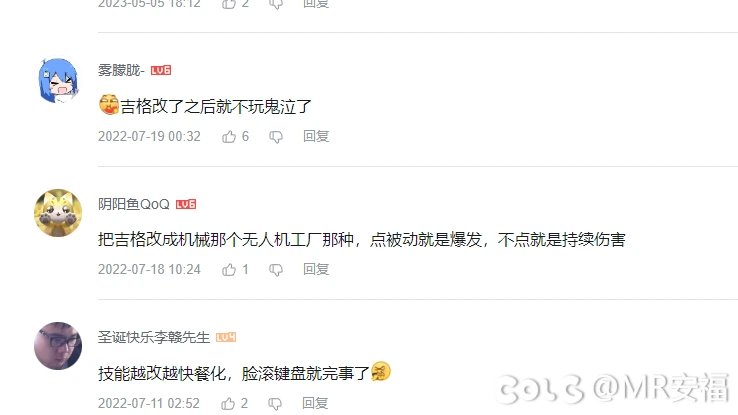Screen dimensions: 738x415
Task: Dislike the comment dated 2023-05-05
Action: (x=276, y=4)
